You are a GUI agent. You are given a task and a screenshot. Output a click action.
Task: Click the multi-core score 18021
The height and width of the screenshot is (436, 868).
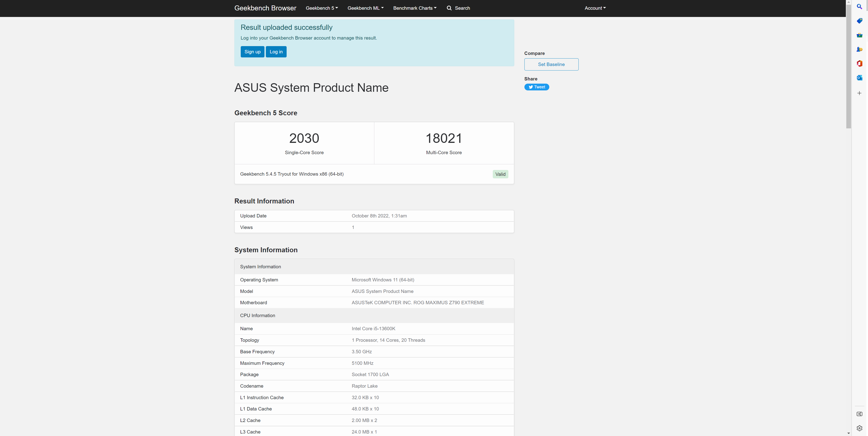tap(444, 138)
